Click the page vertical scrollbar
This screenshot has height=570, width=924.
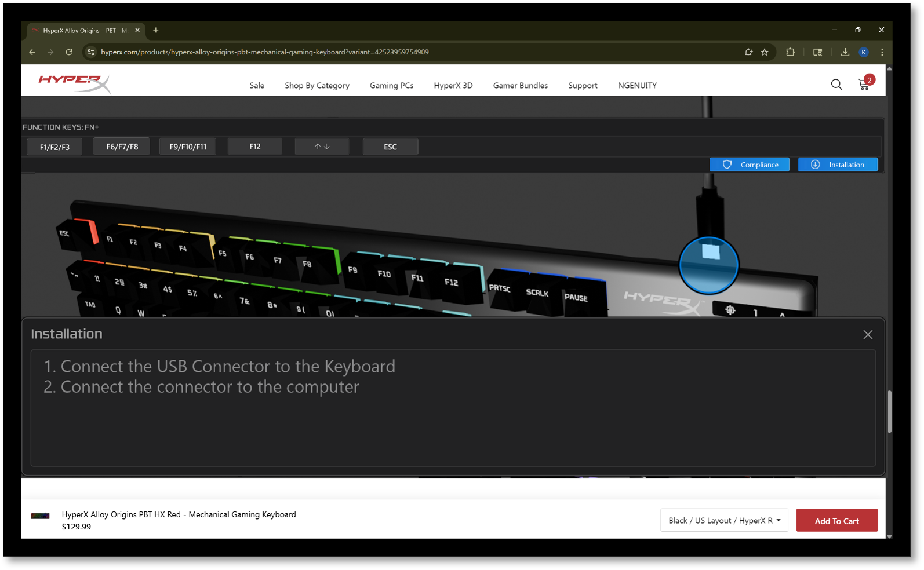[x=889, y=412]
